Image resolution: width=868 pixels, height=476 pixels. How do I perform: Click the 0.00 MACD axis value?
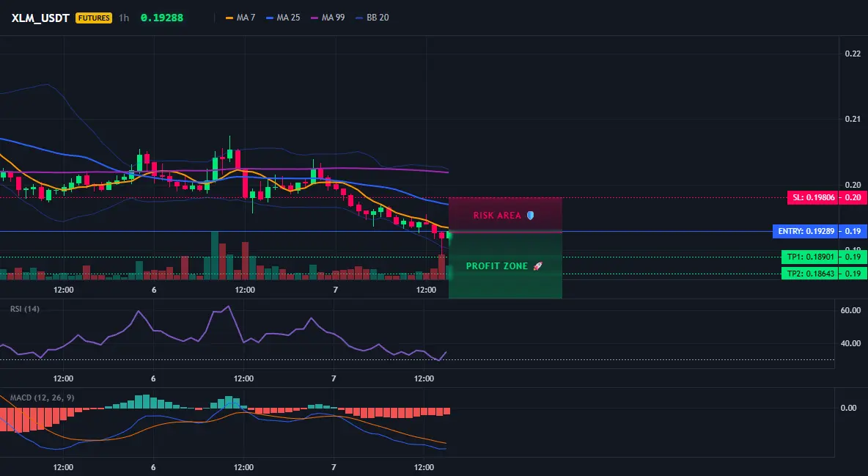coord(848,408)
